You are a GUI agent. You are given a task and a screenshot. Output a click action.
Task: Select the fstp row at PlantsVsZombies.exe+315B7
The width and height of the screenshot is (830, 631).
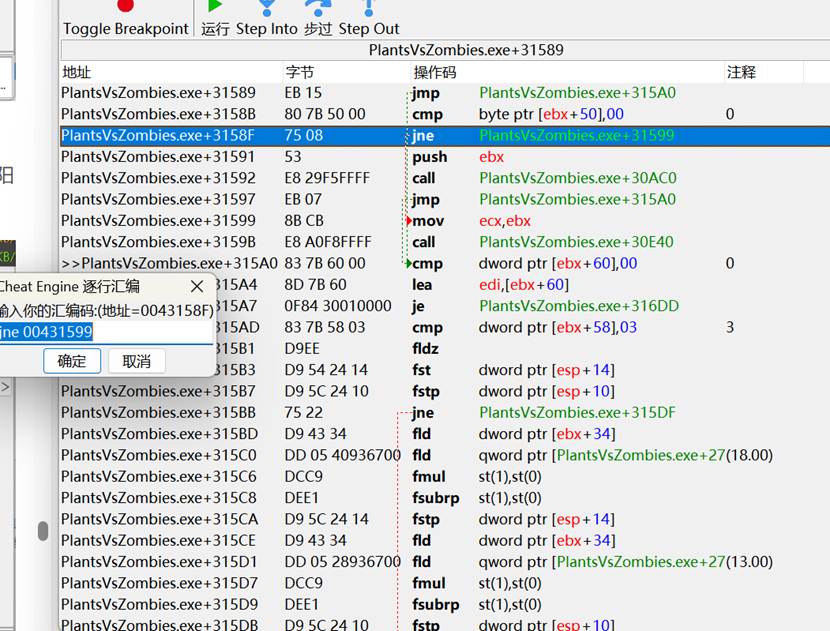point(445,391)
